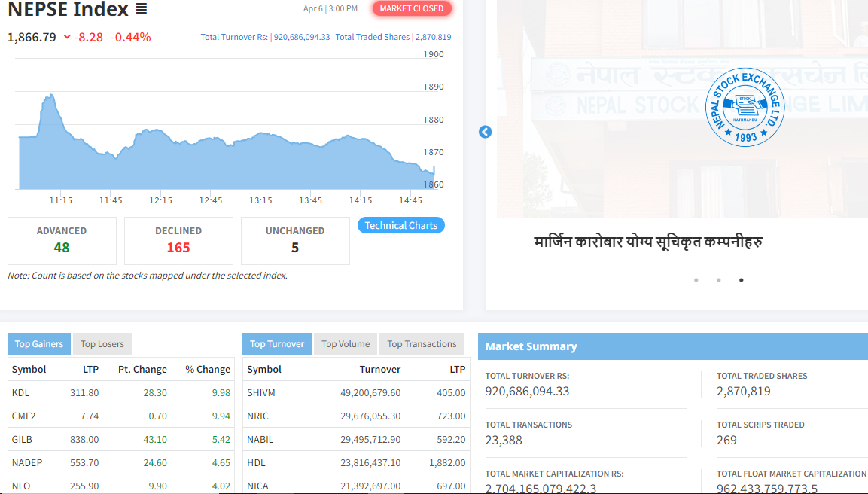Click the index value 1,866.79
Image resolution: width=868 pixels, height=494 pixels.
point(32,37)
